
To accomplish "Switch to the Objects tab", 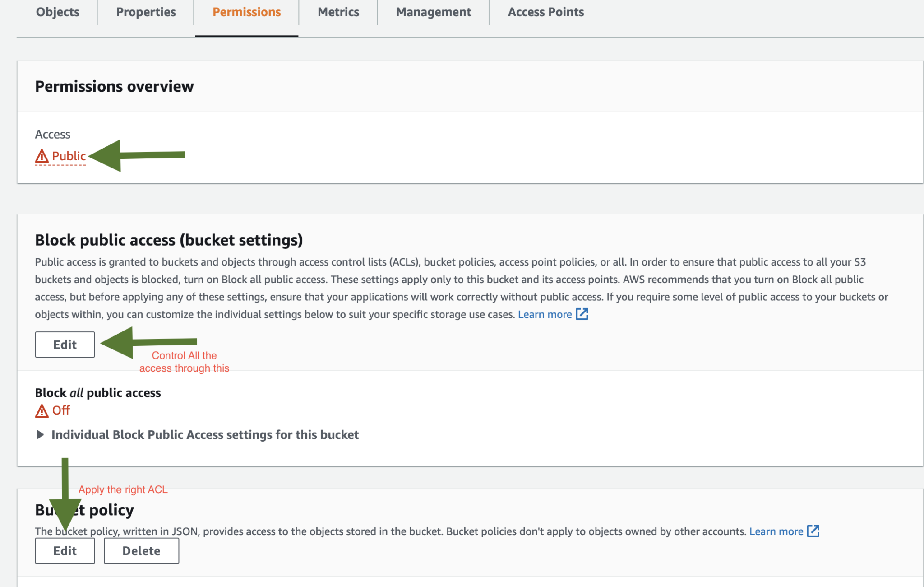I will (x=57, y=12).
